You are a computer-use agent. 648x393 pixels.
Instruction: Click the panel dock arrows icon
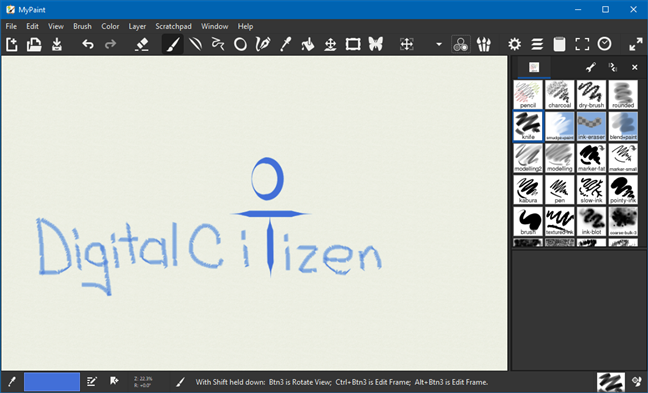tap(613, 67)
